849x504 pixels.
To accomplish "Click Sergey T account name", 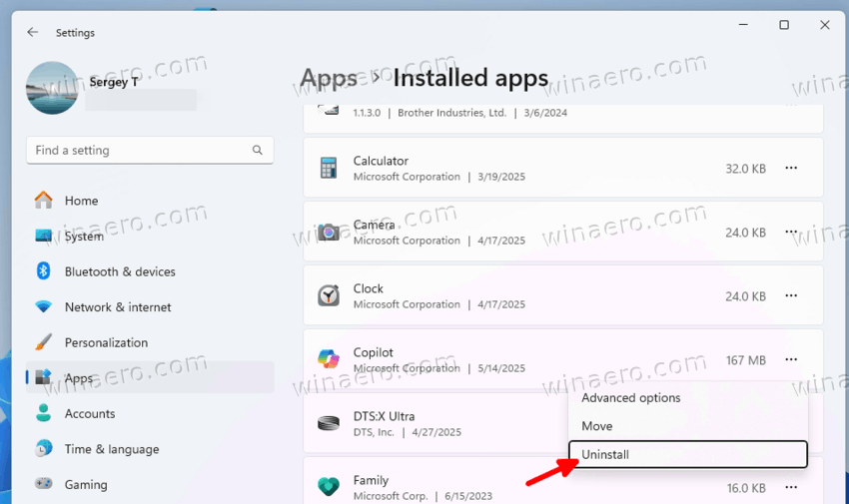I will (x=114, y=82).
